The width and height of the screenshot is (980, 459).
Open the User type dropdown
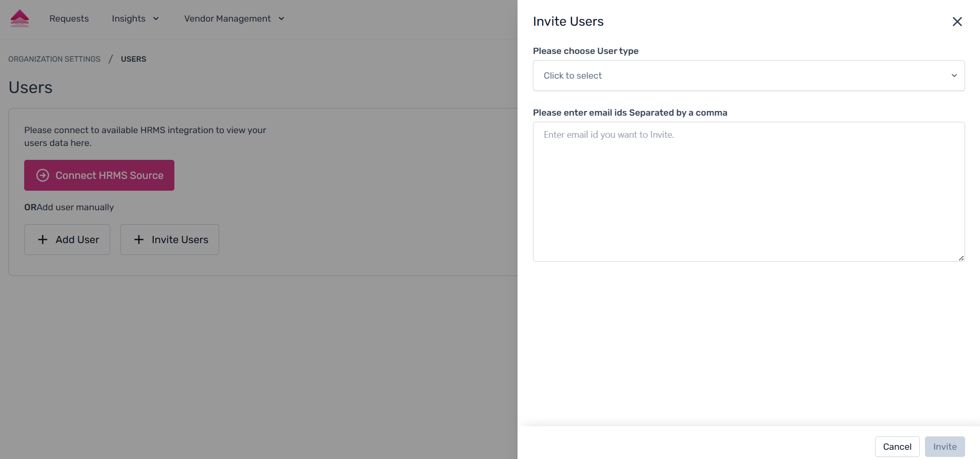click(748, 76)
